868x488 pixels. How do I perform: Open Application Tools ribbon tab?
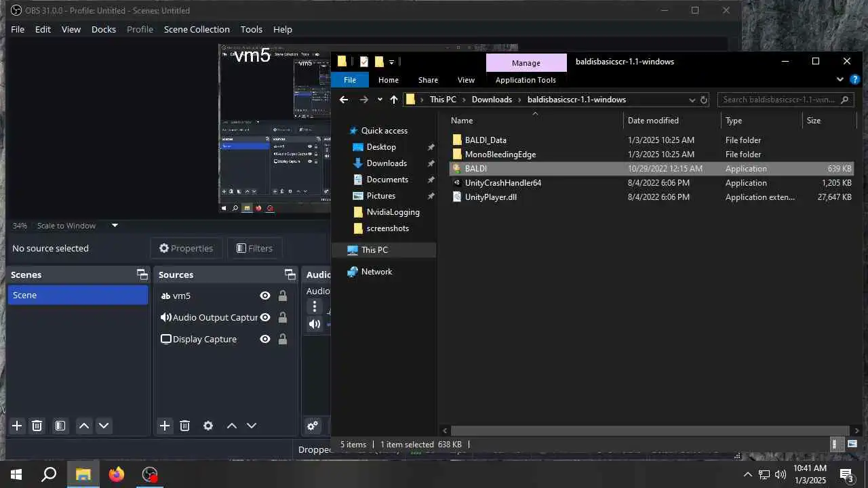pos(526,80)
